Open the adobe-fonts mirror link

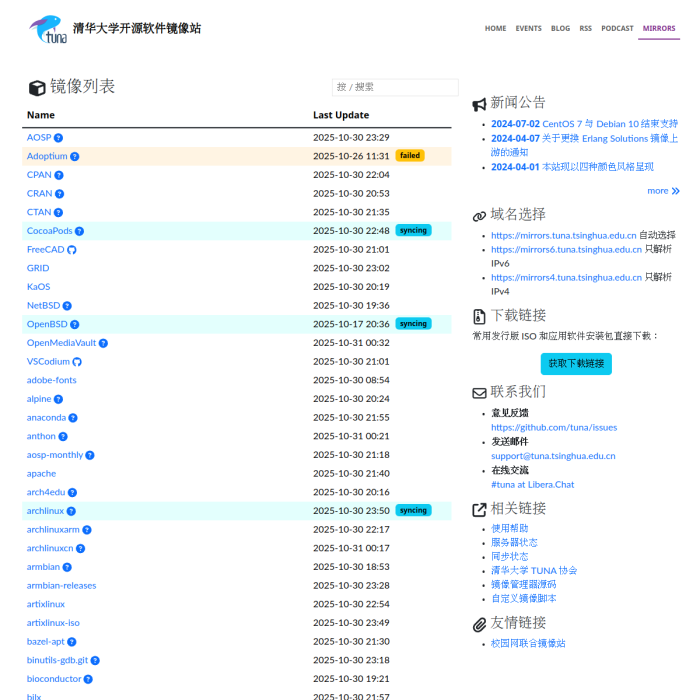tap(51, 380)
